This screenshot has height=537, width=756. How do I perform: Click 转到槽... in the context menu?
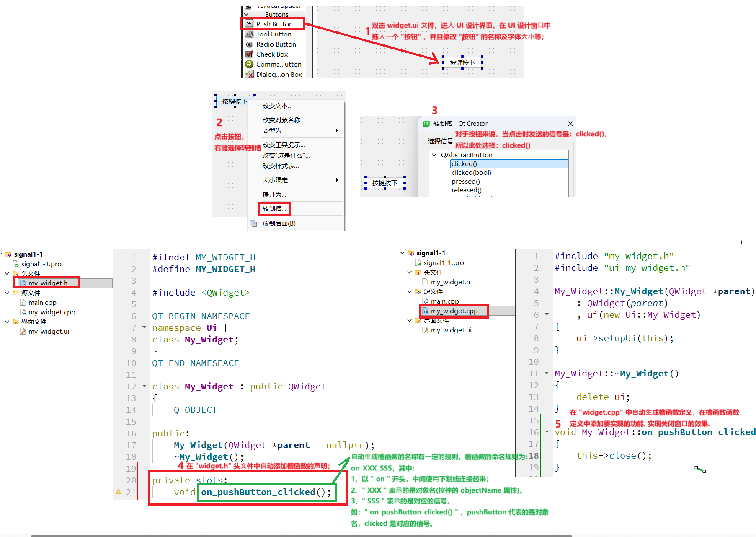pyautogui.click(x=274, y=209)
